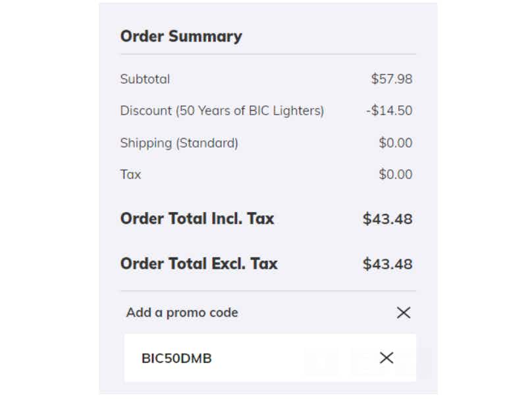Viewport: 532px width, 399px height.
Task: Click the Add a promo code label
Action: [182, 313]
